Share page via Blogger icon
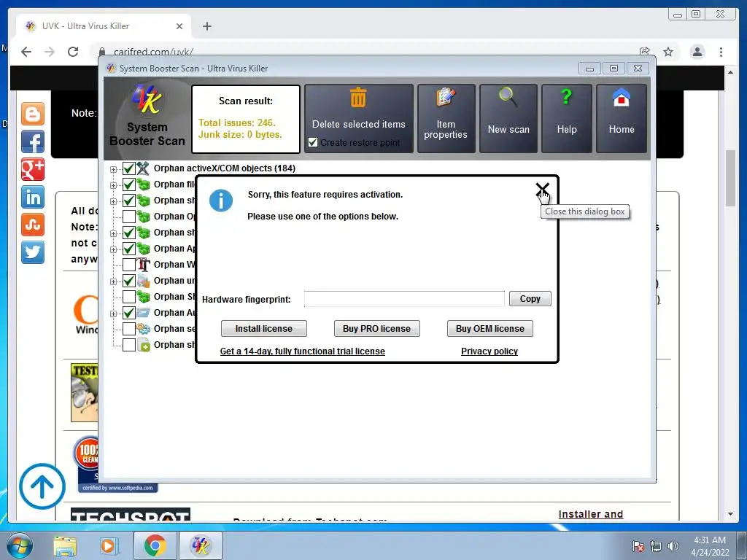 pos(33,114)
